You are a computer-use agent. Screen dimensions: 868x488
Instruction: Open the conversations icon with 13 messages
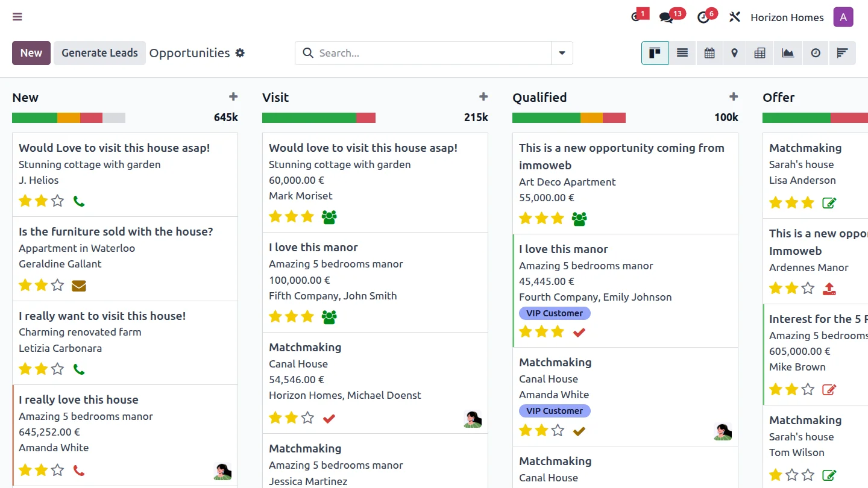click(x=666, y=17)
